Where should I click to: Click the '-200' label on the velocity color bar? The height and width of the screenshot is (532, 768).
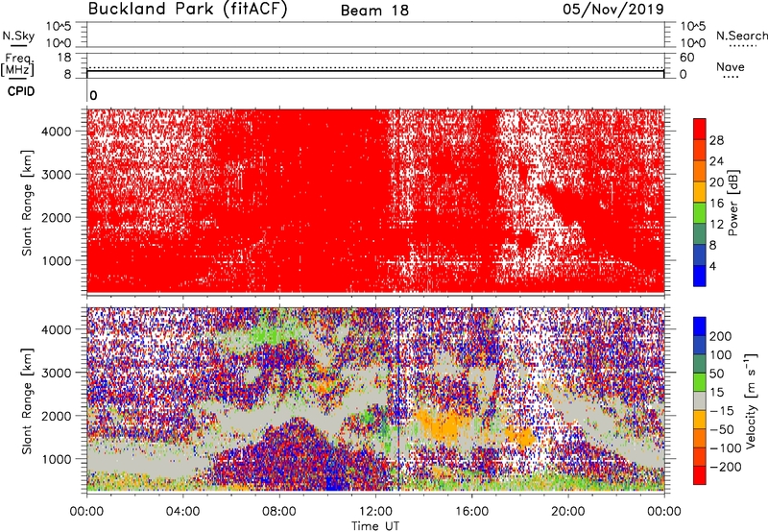(724, 467)
